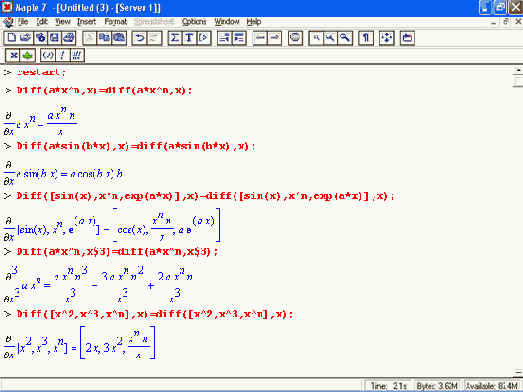The height and width of the screenshot is (392, 523).
Task: Open the Options menu
Action: pos(194,22)
